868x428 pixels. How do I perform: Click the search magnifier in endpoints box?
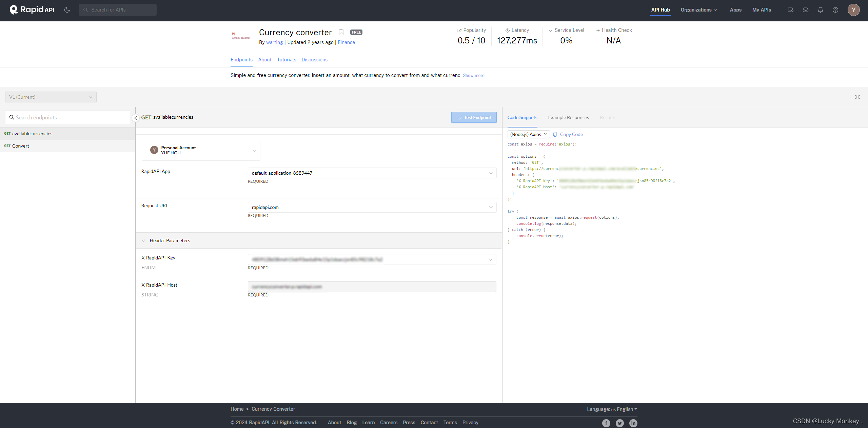pyautogui.click(x=12, y=117)
